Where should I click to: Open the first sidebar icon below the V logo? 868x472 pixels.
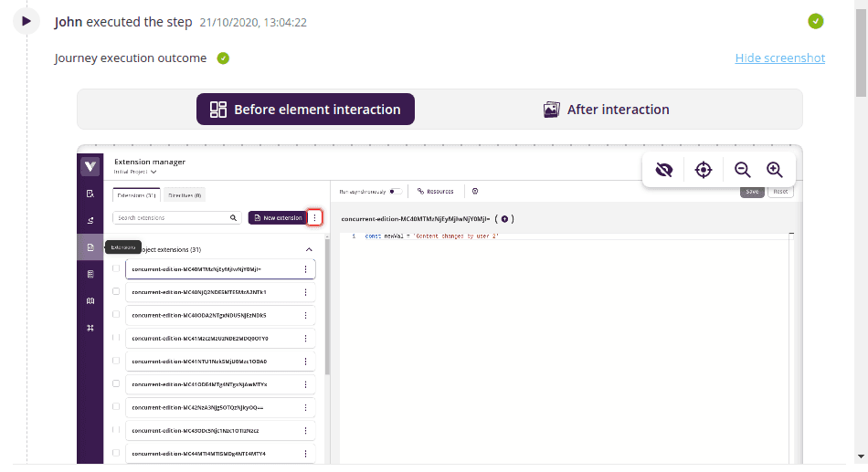tap(90, 194)
